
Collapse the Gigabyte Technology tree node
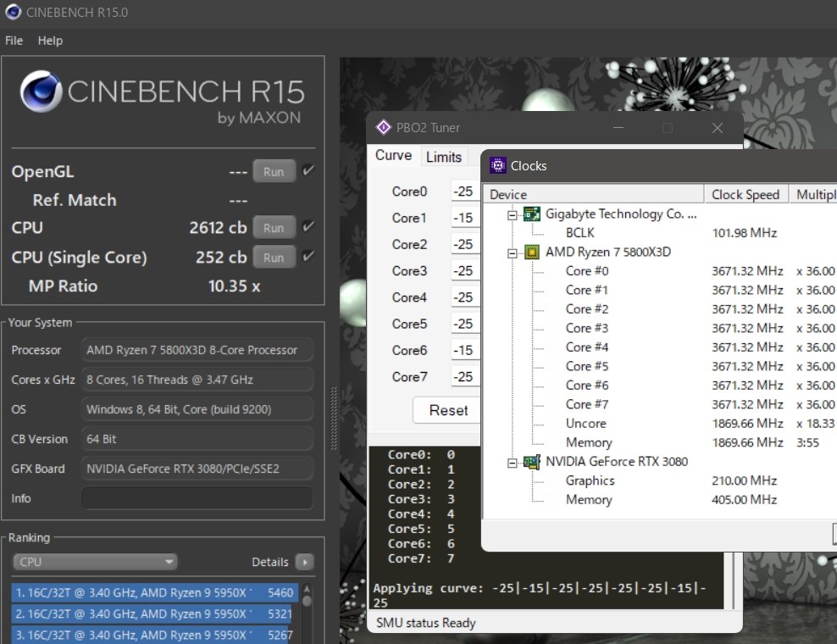point(513,215)
